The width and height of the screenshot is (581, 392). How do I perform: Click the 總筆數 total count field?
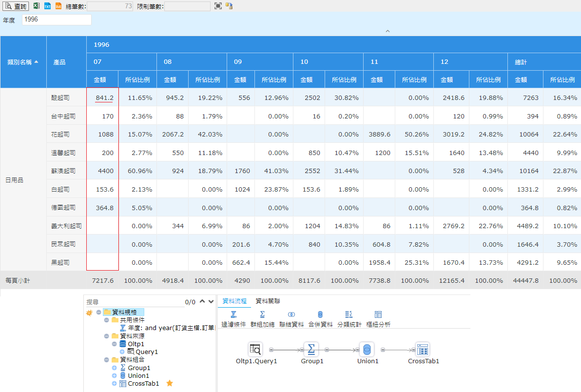pos(110,6)
